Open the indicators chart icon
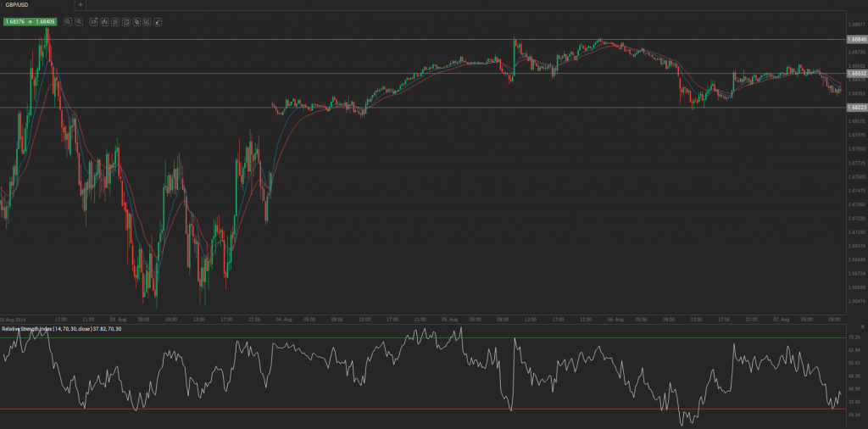Screen dimensions: 868x429 pyautogui.click(x=125, y=22)
